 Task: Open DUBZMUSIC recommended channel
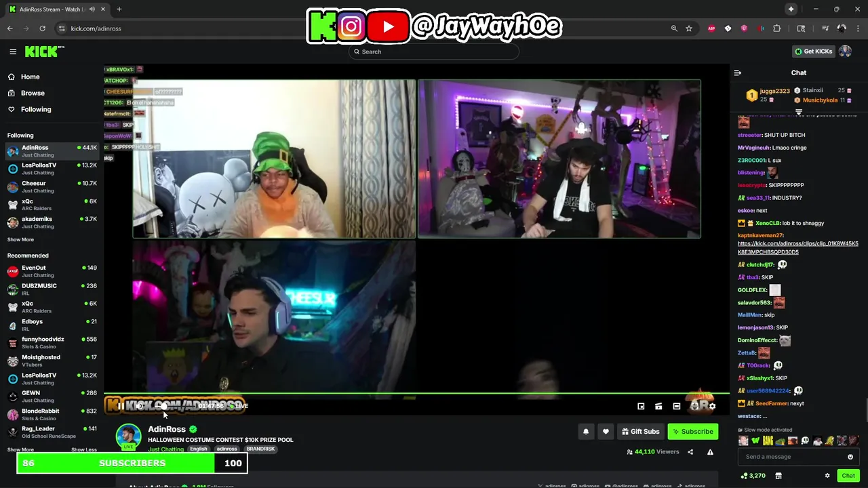52,289
